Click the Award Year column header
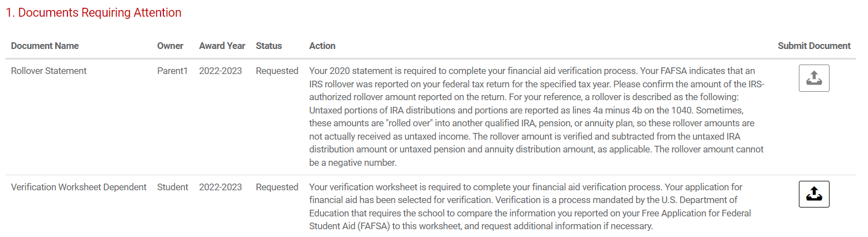The width and height of the screenshot is (868, 237). click(222, 46)
